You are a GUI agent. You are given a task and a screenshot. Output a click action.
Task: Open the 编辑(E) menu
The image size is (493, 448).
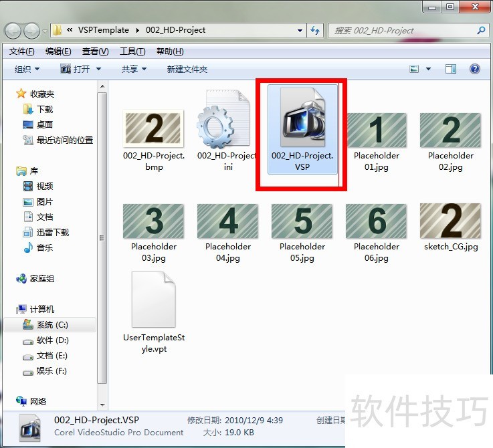[x=58, y=51]
